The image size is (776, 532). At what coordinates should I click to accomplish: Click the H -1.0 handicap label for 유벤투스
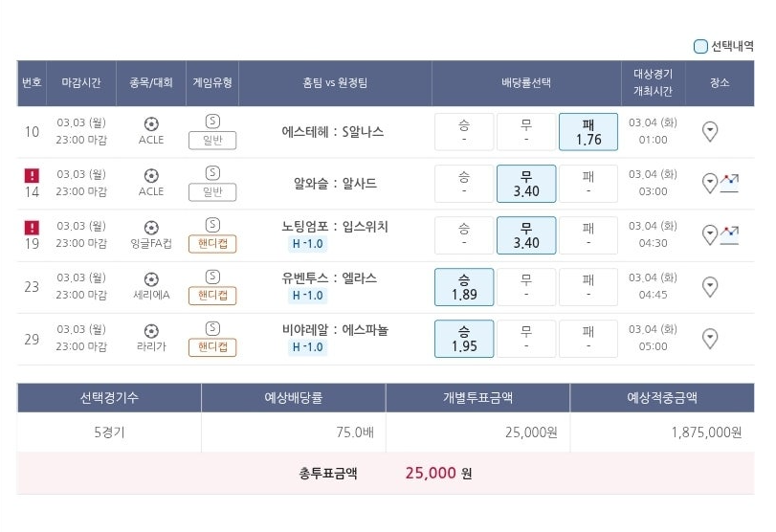pos(307,296)
